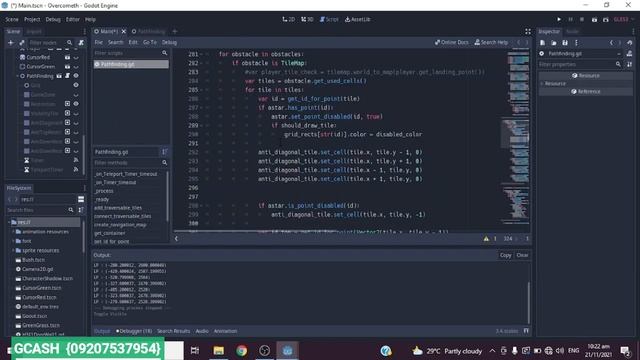
Task: Add a new node with plus icon
Action: pyautogui.click(x=11, y=42)
